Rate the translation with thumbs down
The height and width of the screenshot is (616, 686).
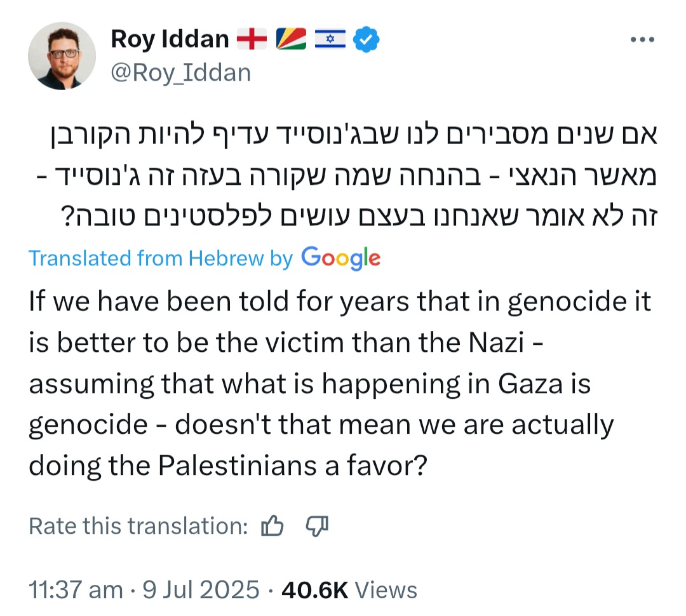[316, 526]
